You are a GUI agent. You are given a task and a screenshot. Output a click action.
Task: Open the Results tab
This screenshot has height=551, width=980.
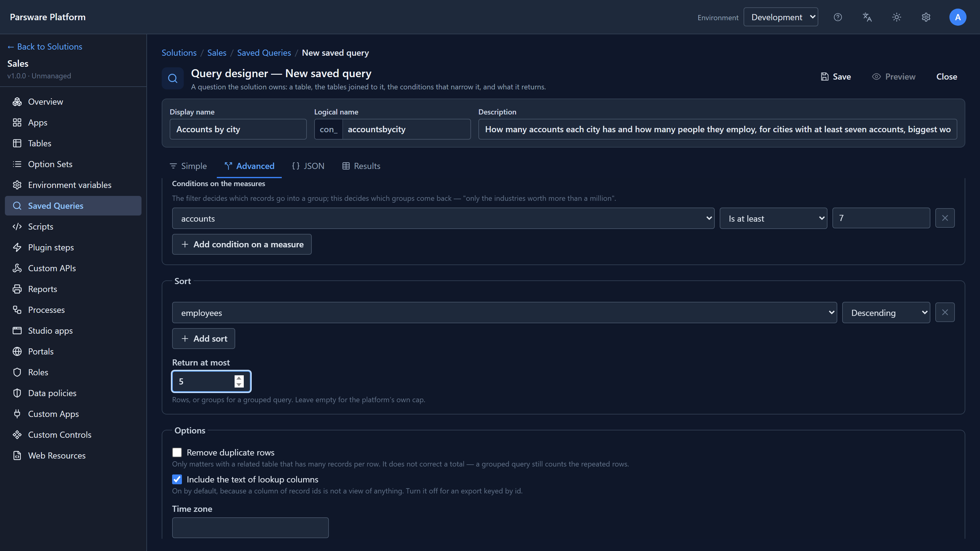[361, 166]
